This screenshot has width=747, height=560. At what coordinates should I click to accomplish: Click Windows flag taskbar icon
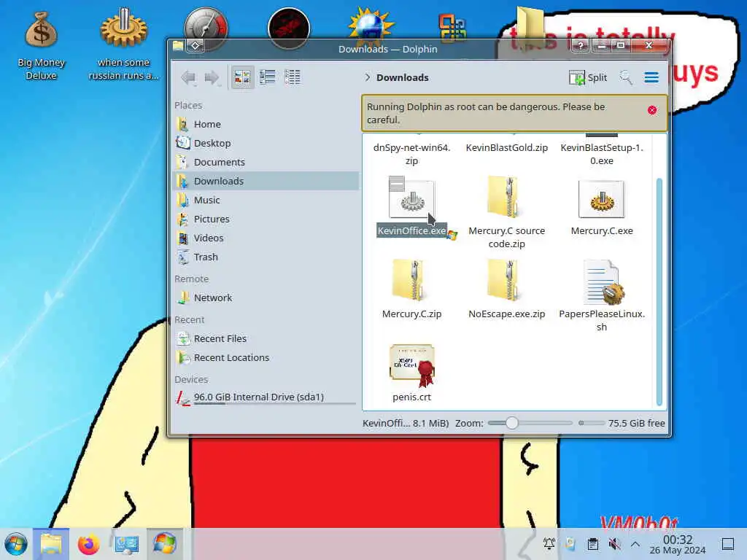tap(164, 544)
